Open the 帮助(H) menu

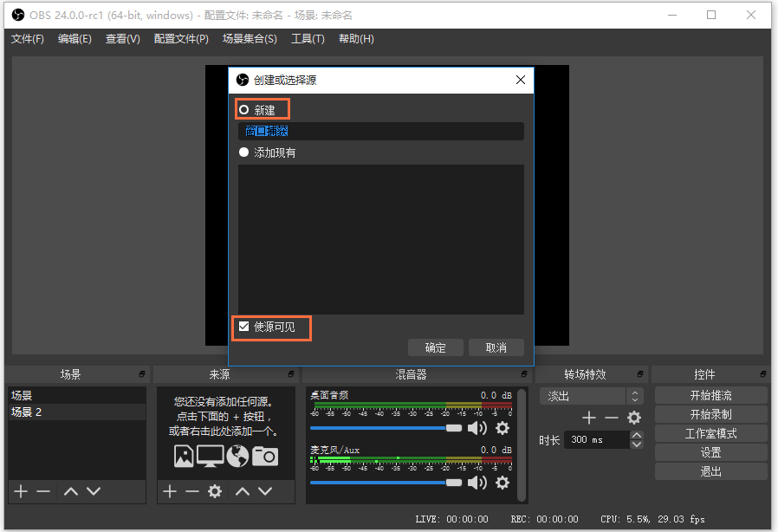[x=356, y=38]
